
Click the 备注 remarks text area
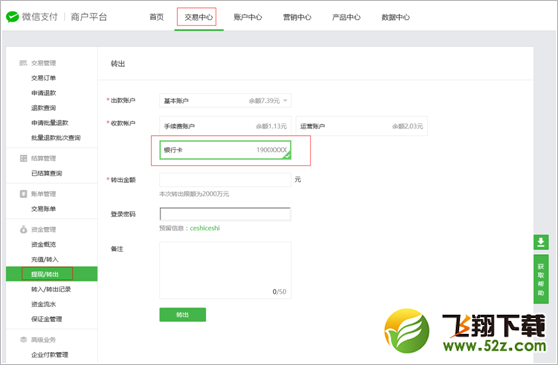click(225, 270)
